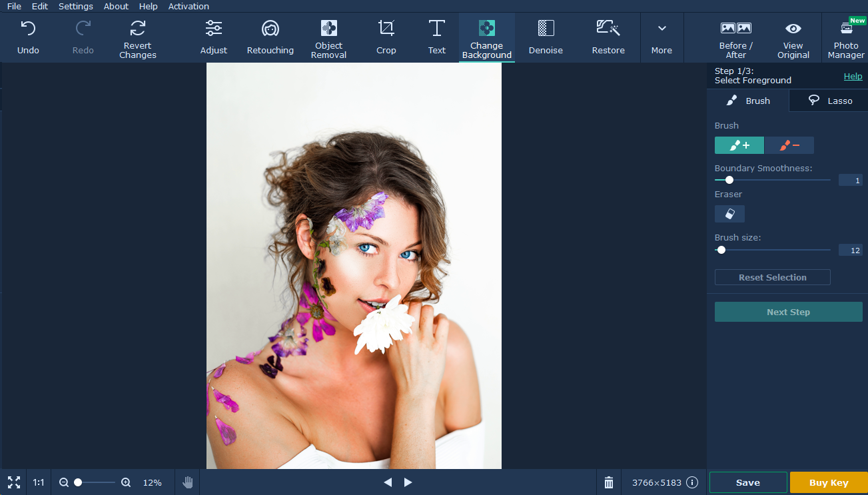Click the image info icon
This screenshot has width=868, height=495.
click(x=692, y=482)
